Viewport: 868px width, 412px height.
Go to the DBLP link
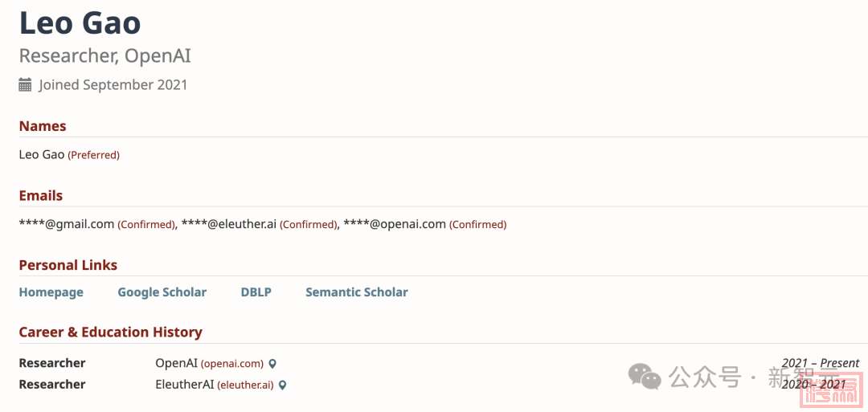point(256,292)
